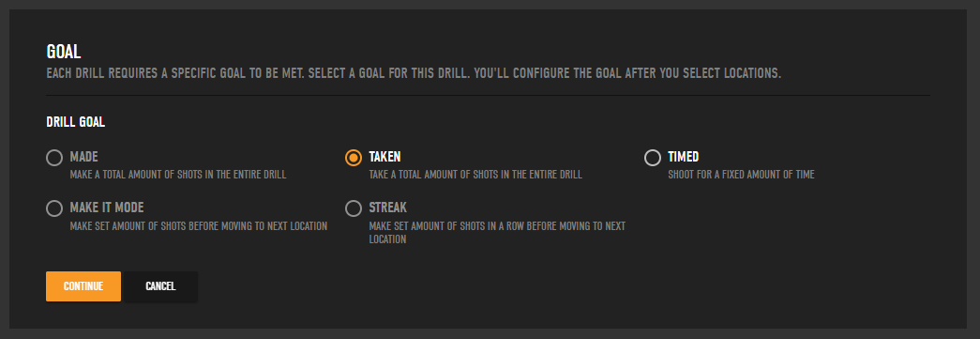
Task: Click 'Make set amount of shots in a row' description
Action: click(x=497, y=233)
